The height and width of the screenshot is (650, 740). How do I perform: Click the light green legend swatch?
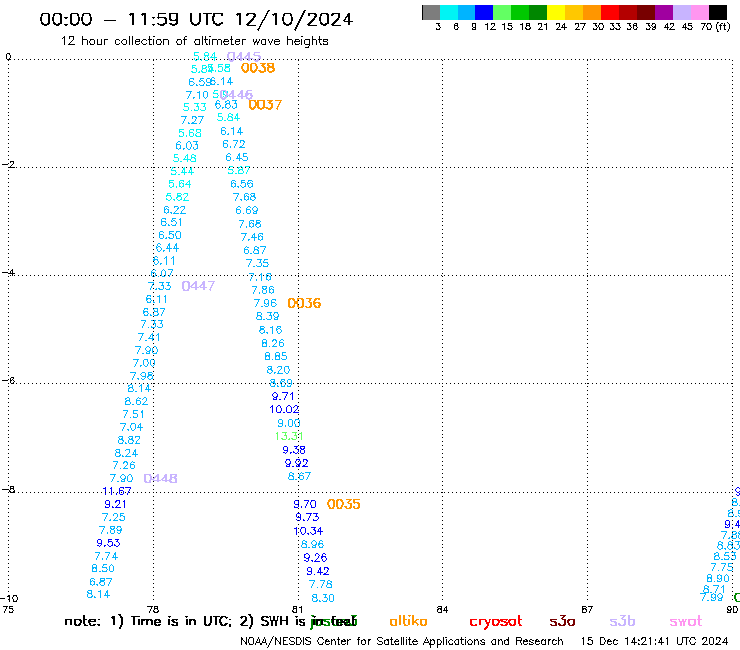pos(502,12)
